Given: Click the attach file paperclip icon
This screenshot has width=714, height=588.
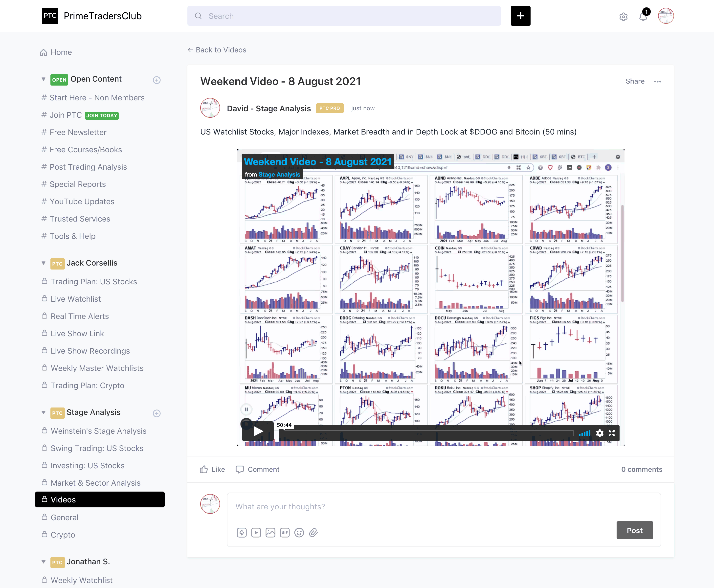Looking at the screenshot, I should [x=313, y=532].
